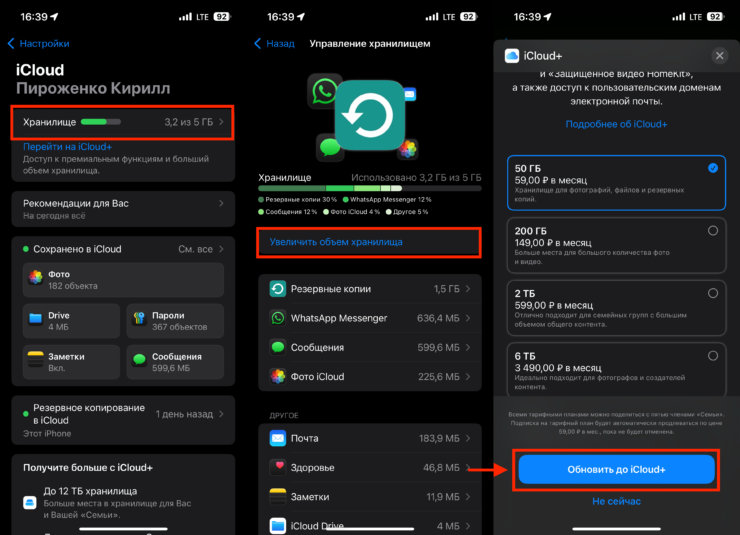Image resolution: width=740 pixels, height=535 pixels.
Task: Tap the Резервные копии 30 % legend entry
Action: (x=298, y=200)
